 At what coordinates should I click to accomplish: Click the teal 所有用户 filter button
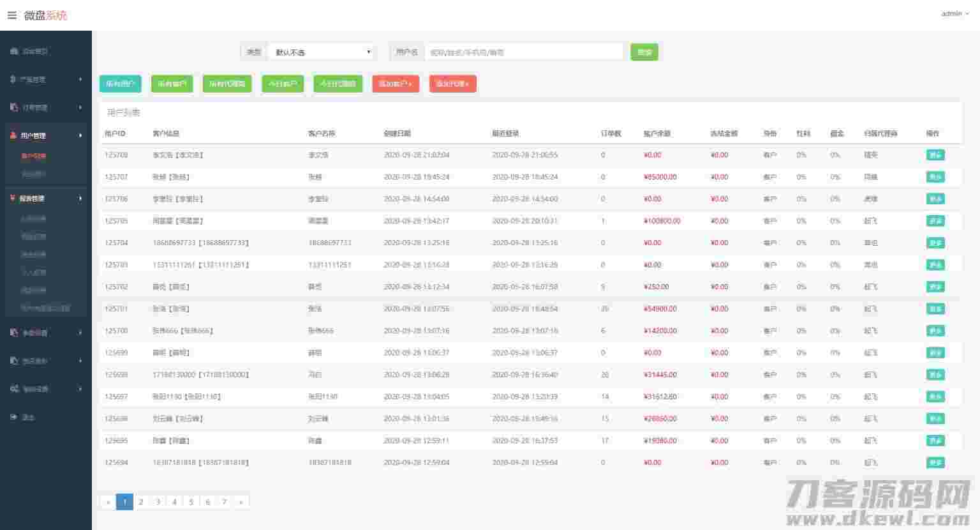(x=120, y=84)
